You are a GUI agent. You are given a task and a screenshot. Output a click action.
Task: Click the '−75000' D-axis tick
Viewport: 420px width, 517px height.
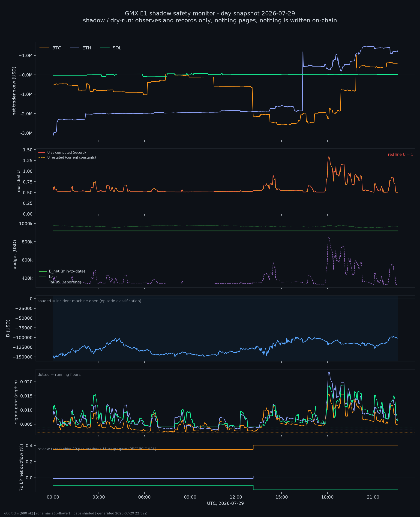24,328
